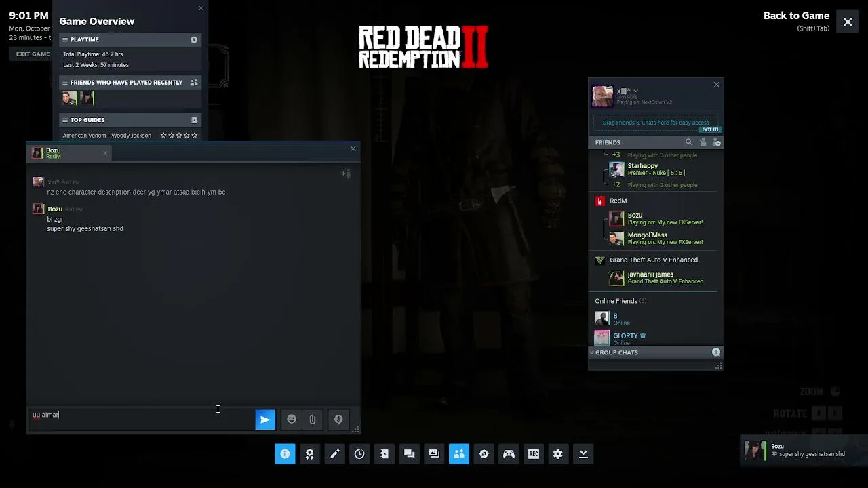Close the friends list panel

(x=716, y=85)
